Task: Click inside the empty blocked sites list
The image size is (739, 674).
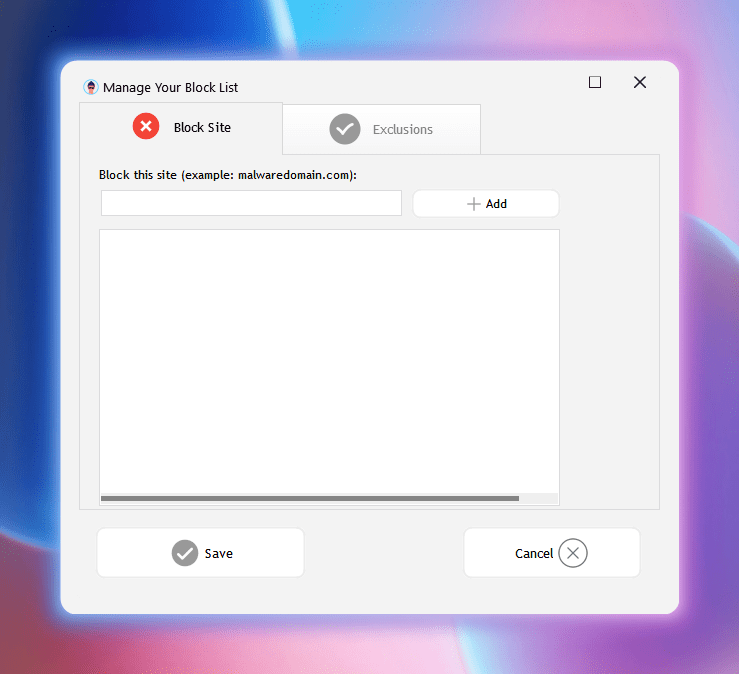Action: [x=329, y=360]
